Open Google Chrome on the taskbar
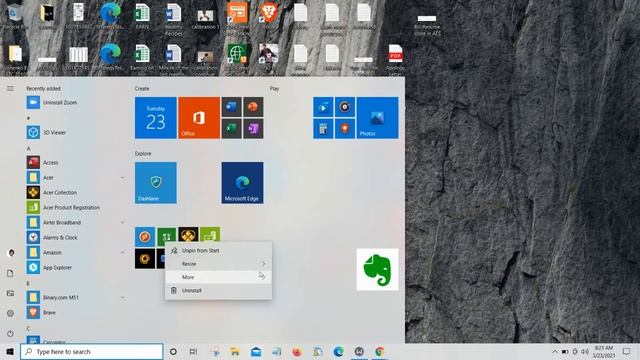640x360 pixels. (380, 351)
